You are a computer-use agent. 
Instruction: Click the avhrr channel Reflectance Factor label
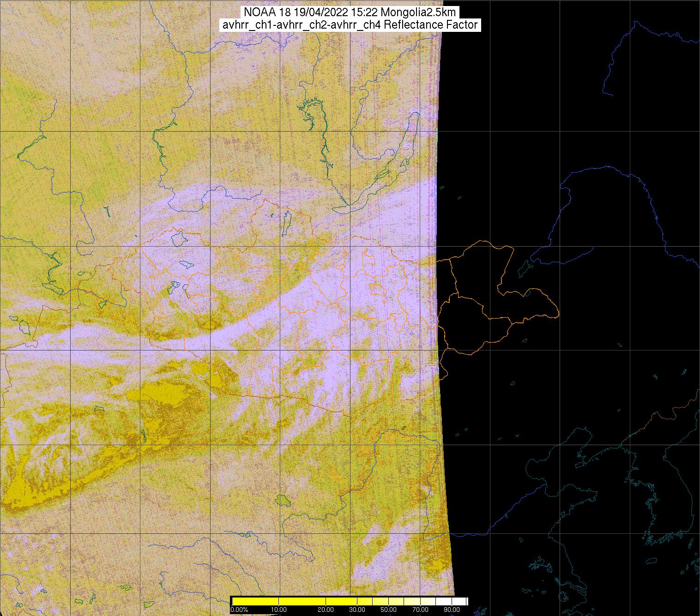tap(350, 25)
